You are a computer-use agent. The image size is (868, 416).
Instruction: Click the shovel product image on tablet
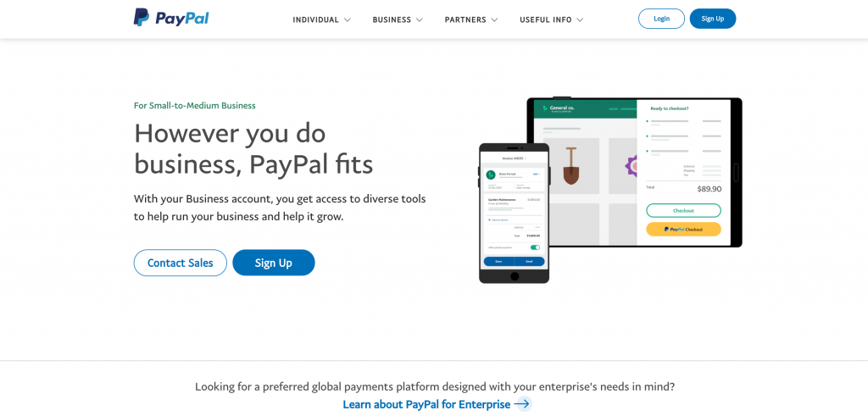click(570, 166)
